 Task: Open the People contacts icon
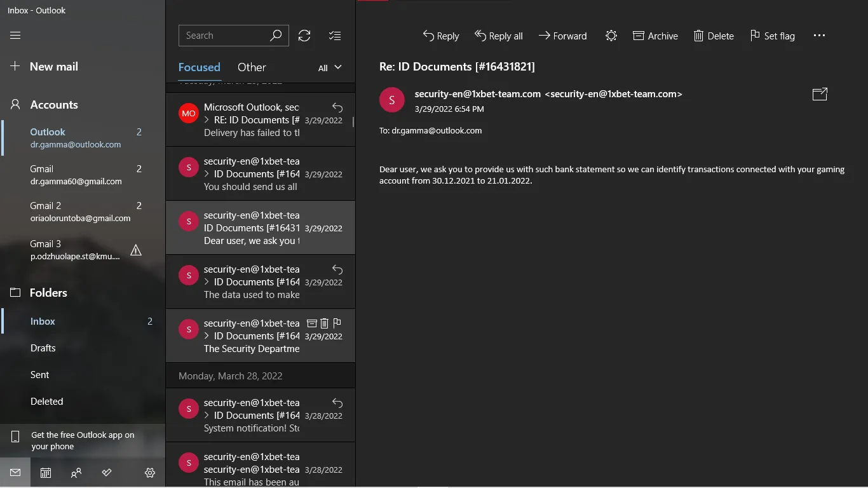76,473
